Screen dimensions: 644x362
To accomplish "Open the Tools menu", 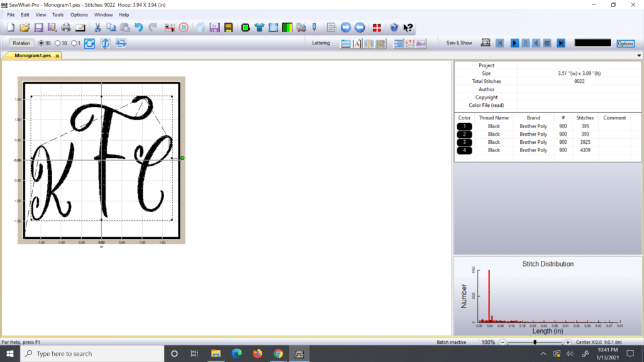I will pos(58,14).
